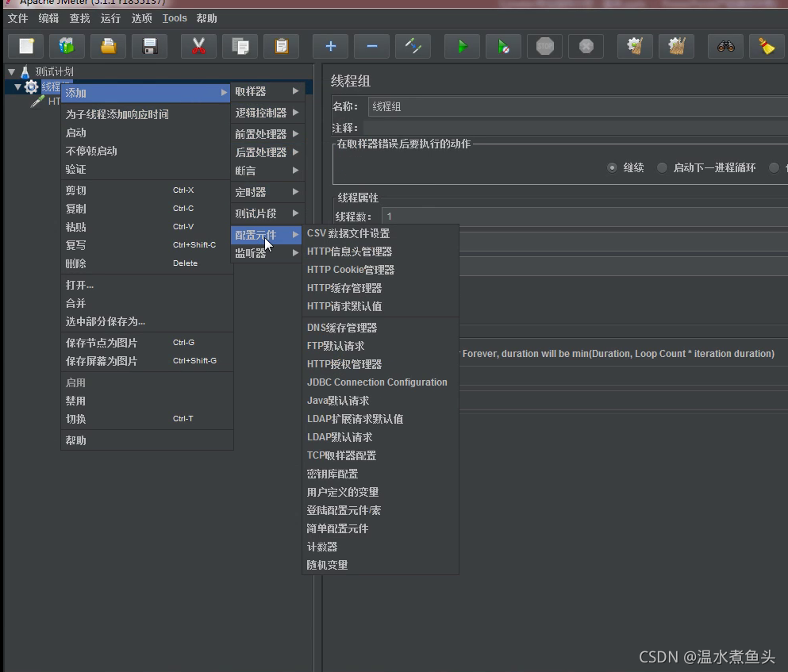Viewport: 788px width, 672px height.
Task: Click the 名称 input field
Action: 578,106
